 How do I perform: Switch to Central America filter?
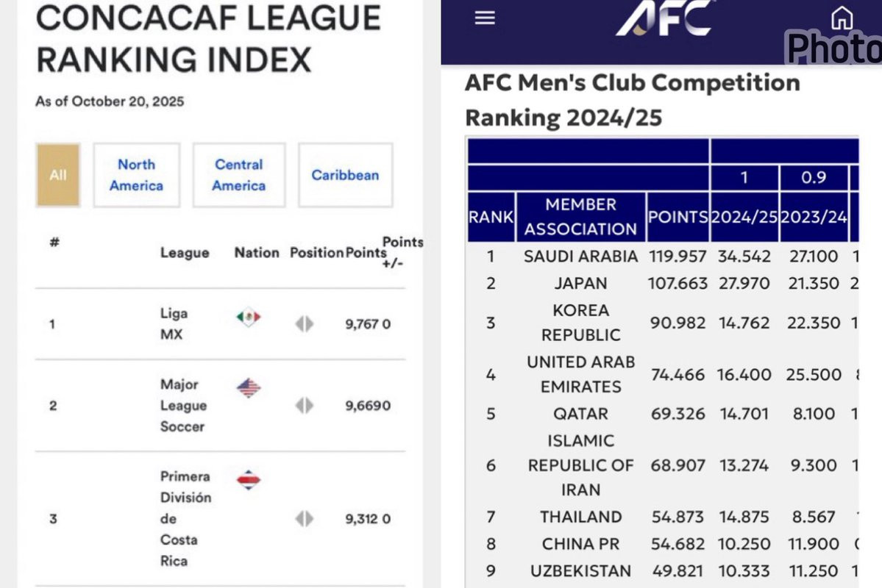click(x=239, y=175)
